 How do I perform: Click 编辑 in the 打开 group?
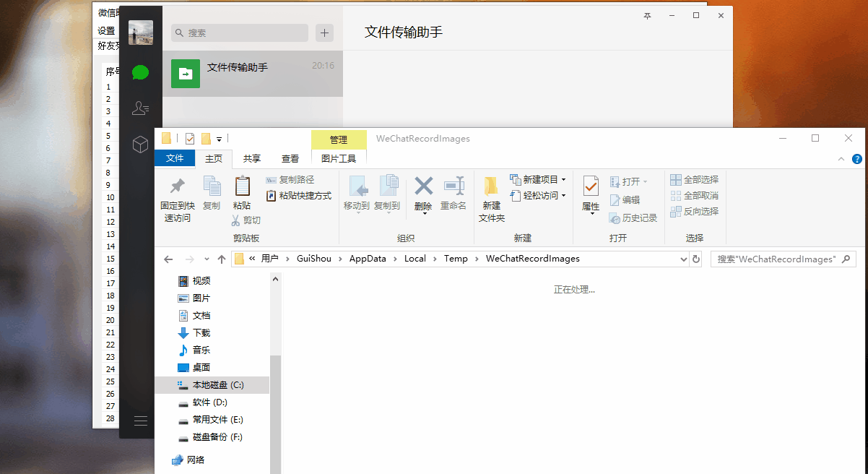pyautogui.click(x=625, y=200)
